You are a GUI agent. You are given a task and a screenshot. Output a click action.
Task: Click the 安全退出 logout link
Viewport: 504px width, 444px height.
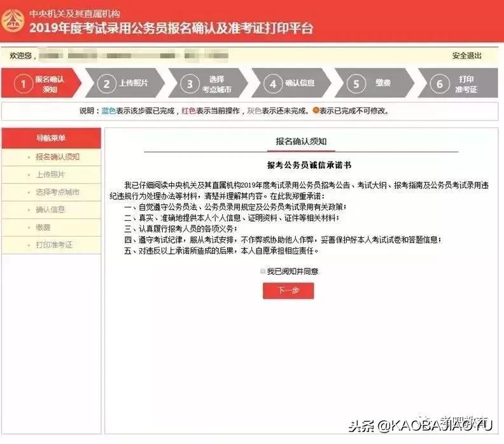point(466,55)
